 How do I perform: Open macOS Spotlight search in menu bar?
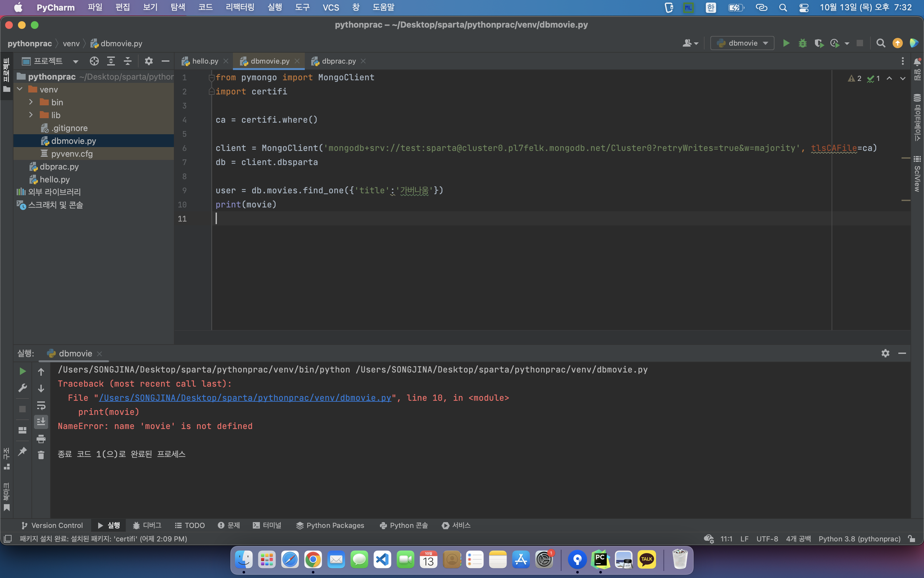783,8
